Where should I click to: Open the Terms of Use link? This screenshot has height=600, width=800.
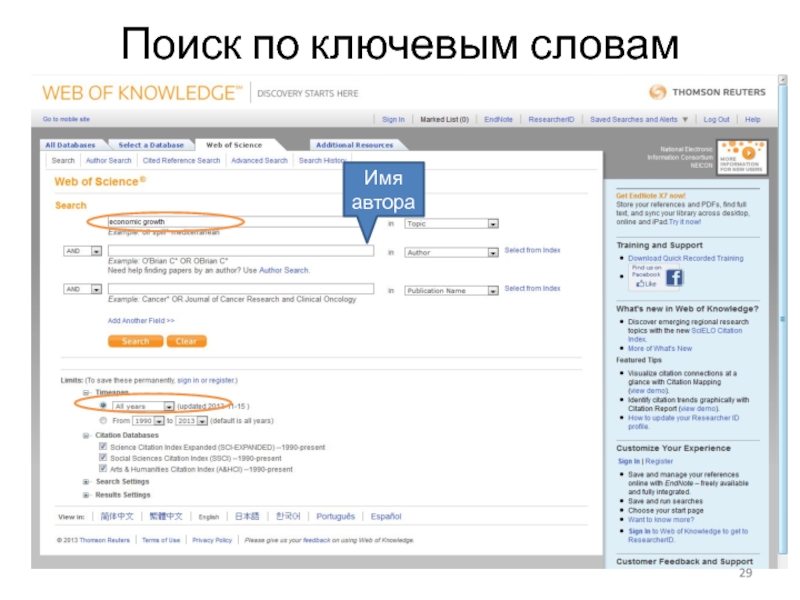pyautogui.click(x=161, y=540)
